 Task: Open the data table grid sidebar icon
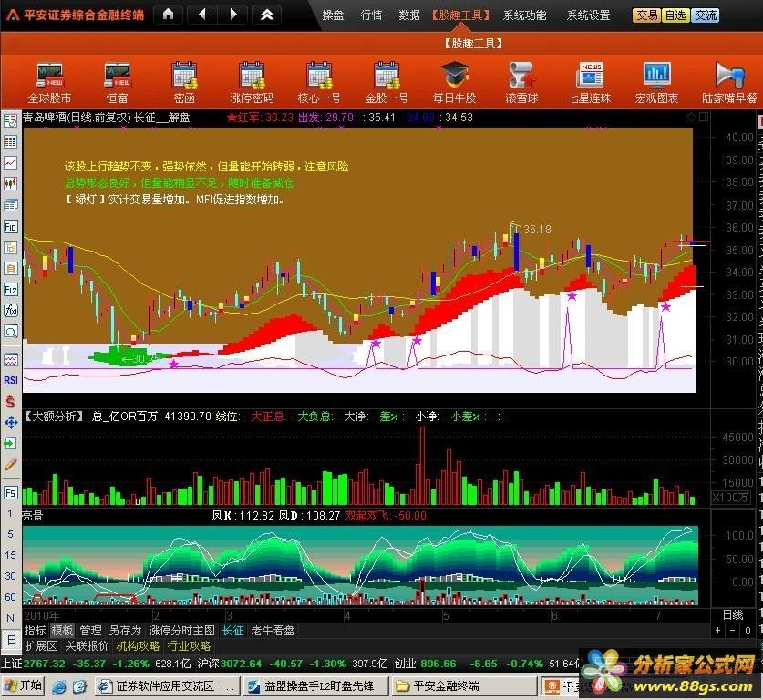tap(11, 141)
